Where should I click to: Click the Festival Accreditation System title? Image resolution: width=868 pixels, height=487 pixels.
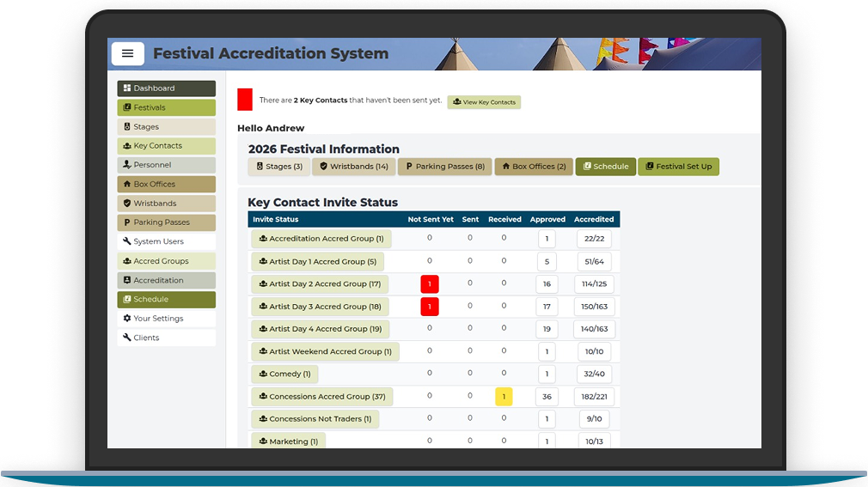click(x=271, y=53)
